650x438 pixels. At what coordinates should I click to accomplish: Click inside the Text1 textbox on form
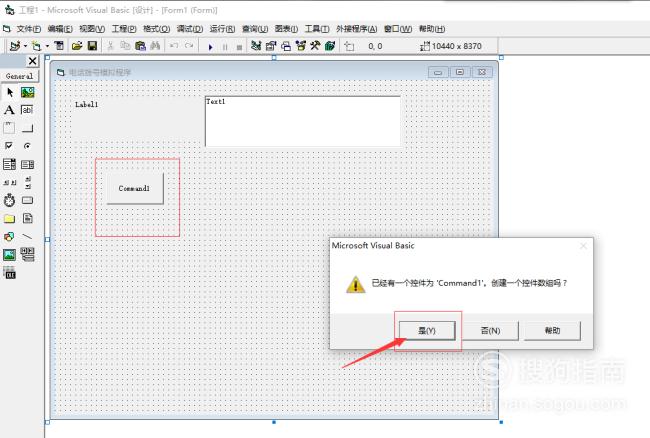[303, 121]
